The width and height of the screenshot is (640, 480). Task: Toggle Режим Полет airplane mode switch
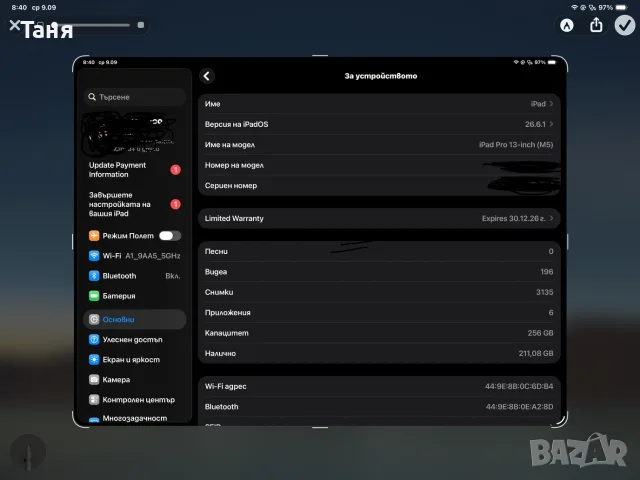[x=170, y=236]
